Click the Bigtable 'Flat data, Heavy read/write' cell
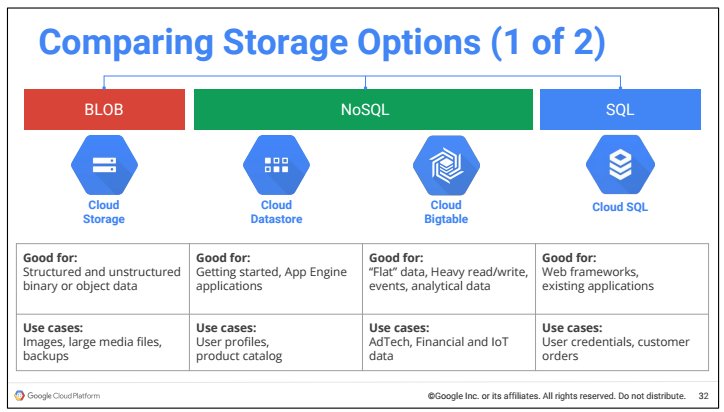 (x=449, y=279)
